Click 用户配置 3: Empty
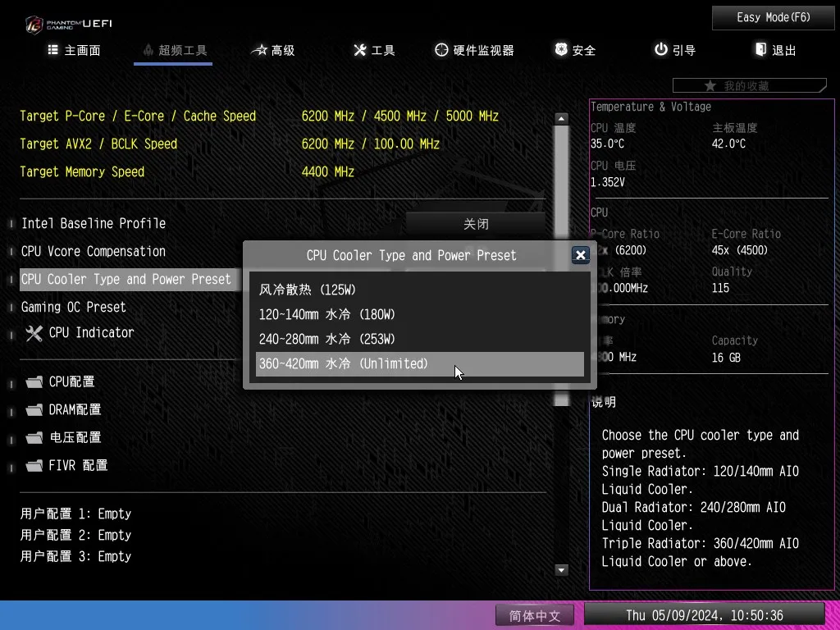Image resolution: width=840 pixels, height=630 pixels. tap(75, 557)
